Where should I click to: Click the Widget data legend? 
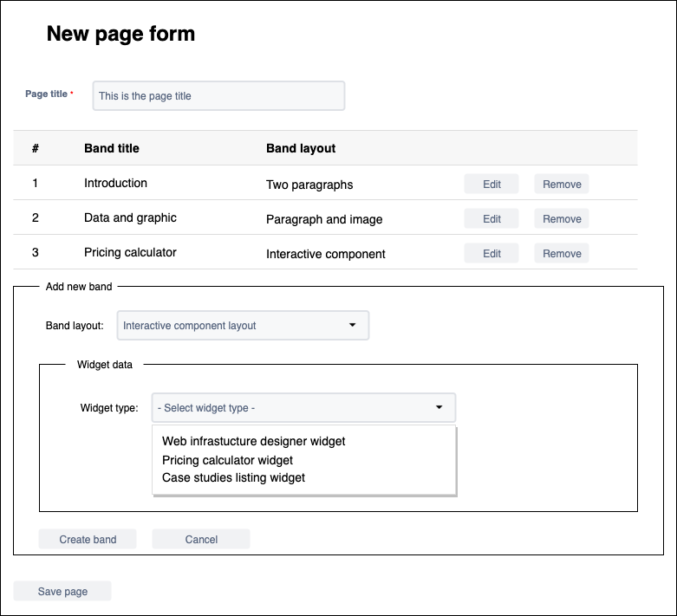[105, 365]
